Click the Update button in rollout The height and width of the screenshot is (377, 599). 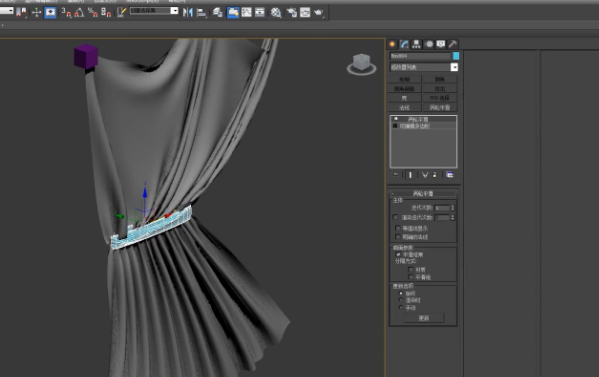tap(424, 318)
